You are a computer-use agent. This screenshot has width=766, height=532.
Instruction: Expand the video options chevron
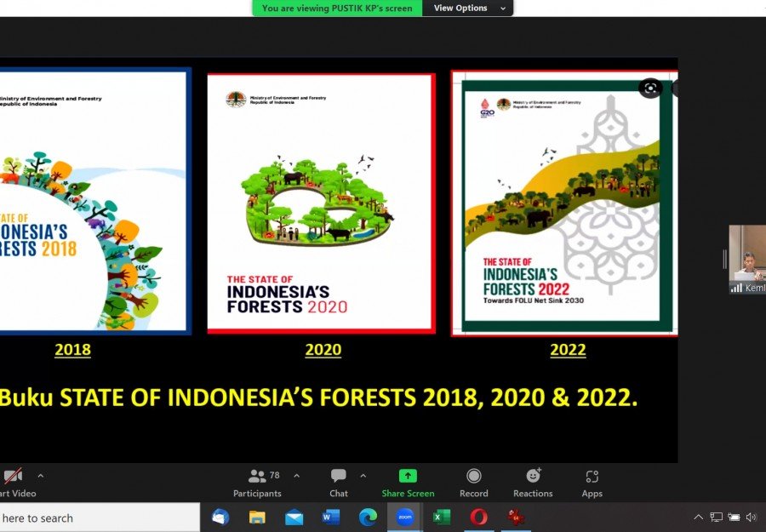click(x=41, y=476)
